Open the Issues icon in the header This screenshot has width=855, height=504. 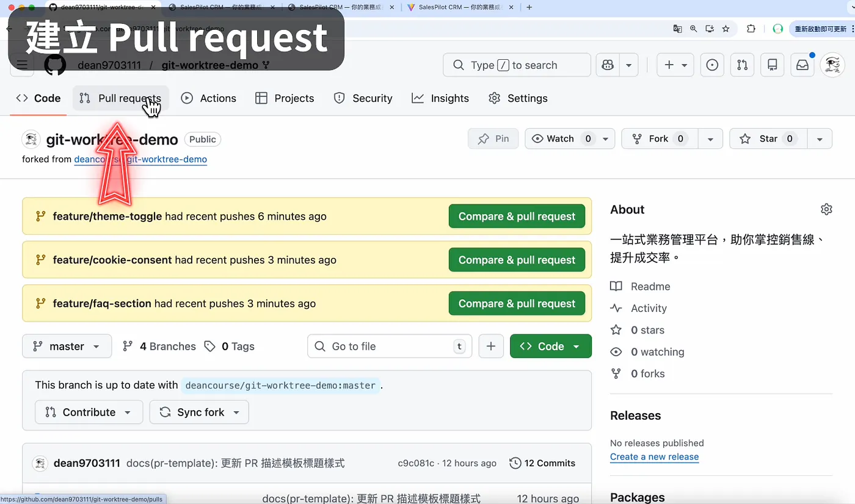712,65
